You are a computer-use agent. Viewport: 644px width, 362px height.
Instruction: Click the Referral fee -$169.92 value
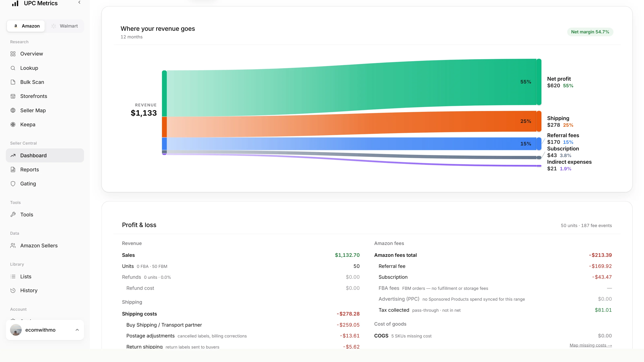(600, 266)
